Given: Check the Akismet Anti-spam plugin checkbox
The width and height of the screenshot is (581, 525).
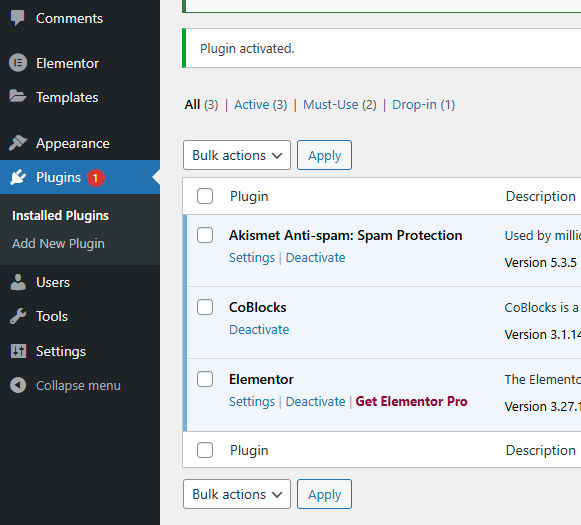Looking at the screenshot, I should point(205,235).
